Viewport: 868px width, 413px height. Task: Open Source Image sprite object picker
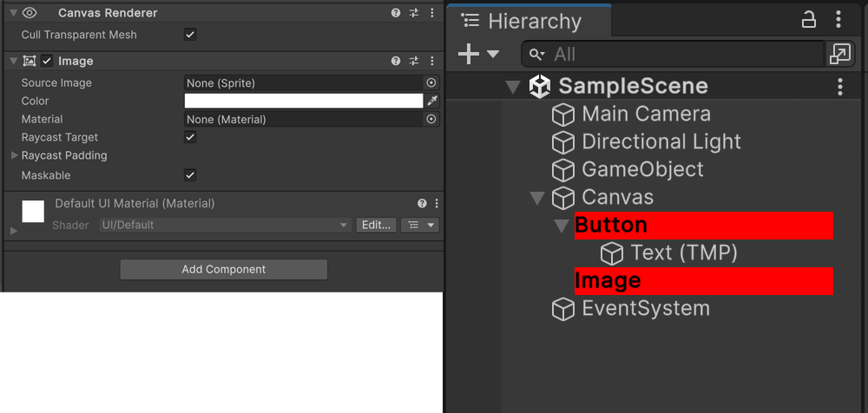(x=431, y=83)
